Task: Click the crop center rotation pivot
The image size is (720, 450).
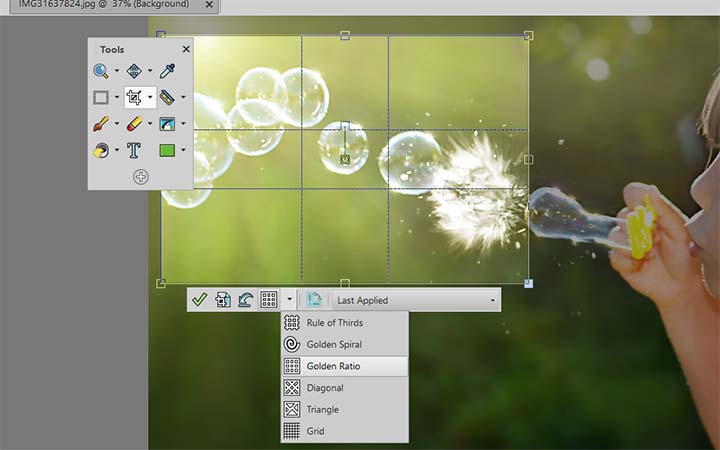Action: [345, 159]
